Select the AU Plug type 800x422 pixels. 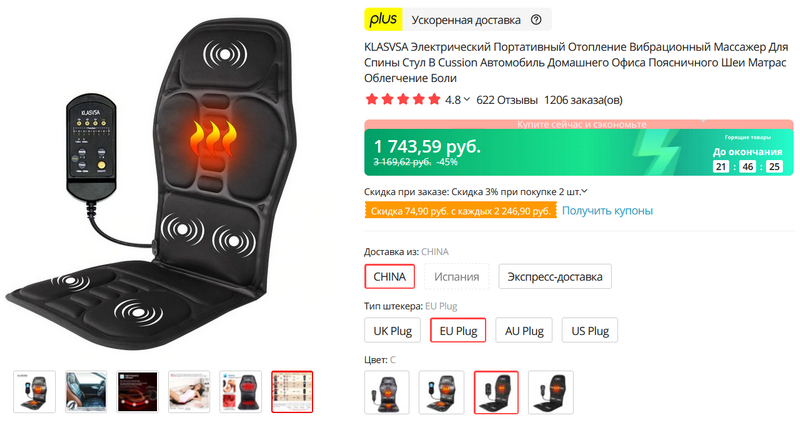click(x=524, y=331)
